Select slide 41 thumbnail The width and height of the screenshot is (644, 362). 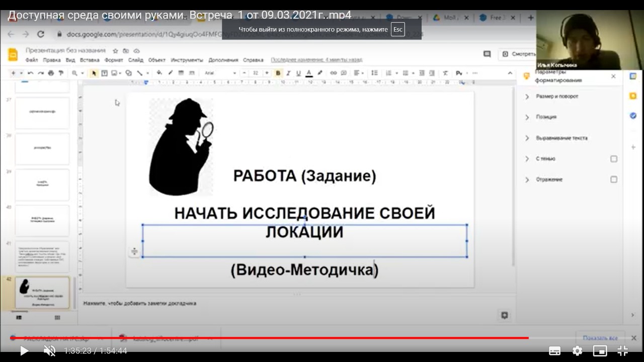(x=42, y=256)
